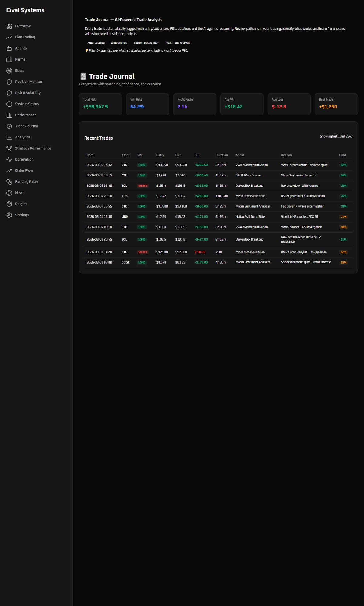The image size is (364, 606).
Task: Open the Funding Rates menu item
Action: (x=27, y=182)
